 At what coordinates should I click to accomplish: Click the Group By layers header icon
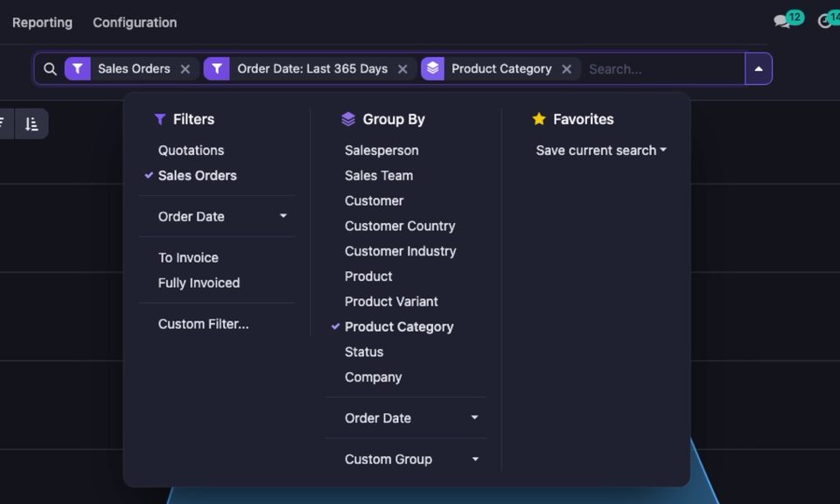(348, 119)
